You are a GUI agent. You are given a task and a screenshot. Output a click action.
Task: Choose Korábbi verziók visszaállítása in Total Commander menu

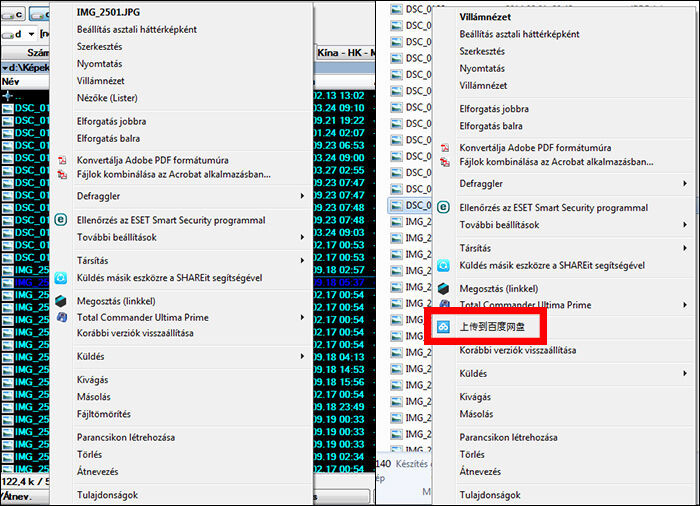[x=135, y=333]
